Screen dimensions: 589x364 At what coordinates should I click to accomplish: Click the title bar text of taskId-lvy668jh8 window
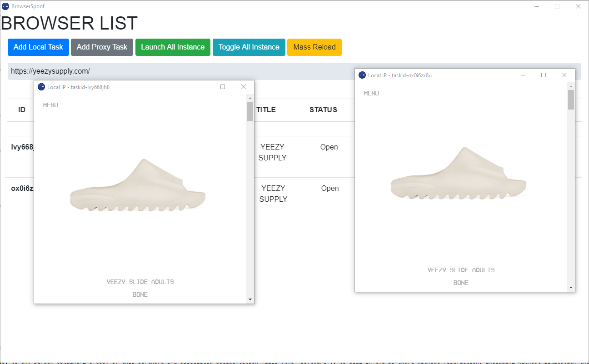tap(79, 87)
